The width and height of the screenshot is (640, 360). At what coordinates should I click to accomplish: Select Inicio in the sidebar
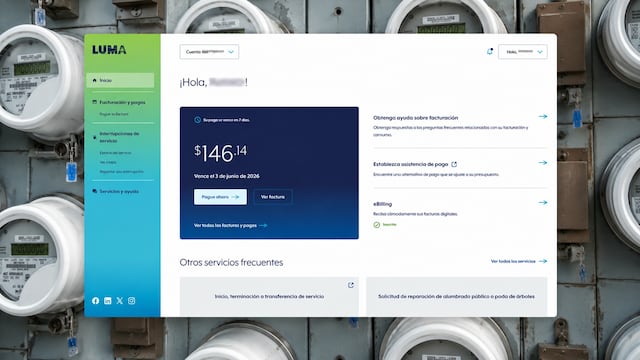click(x=120, y=80)
